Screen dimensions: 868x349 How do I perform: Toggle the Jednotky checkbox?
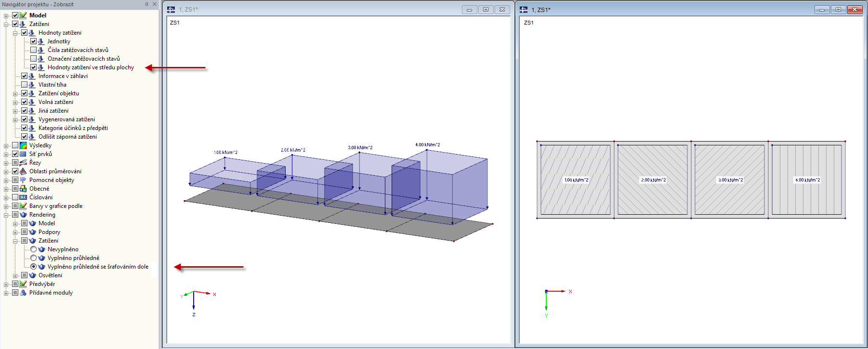(33, 41)
